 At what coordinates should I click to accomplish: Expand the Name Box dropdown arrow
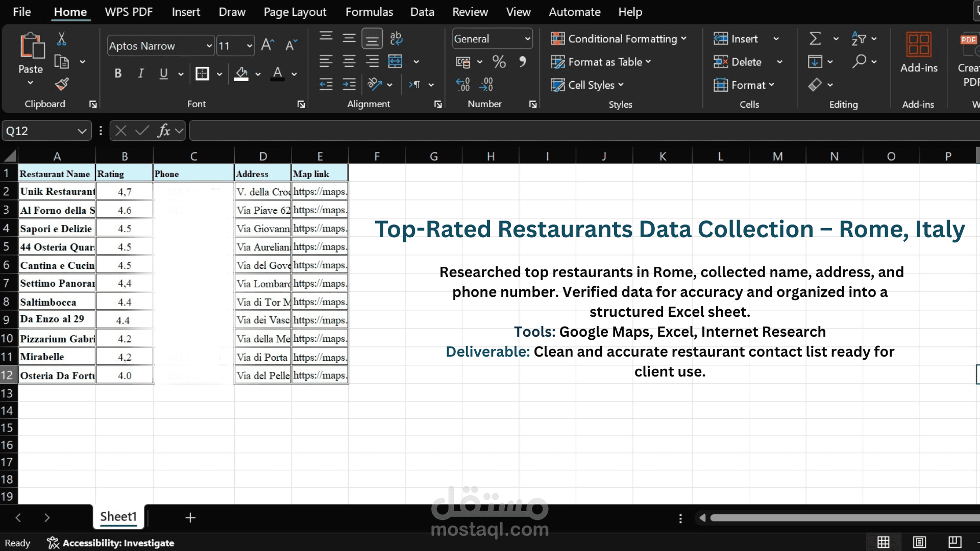82,131
